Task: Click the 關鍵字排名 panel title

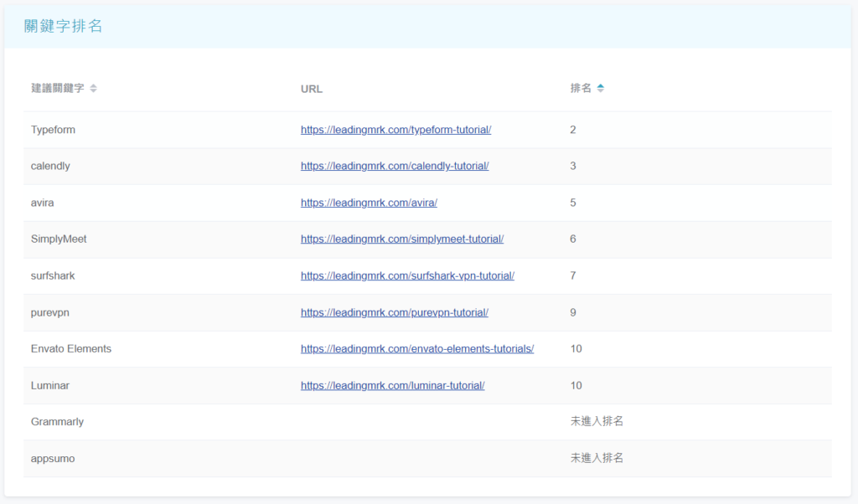Action: click(x=63, y=26)
